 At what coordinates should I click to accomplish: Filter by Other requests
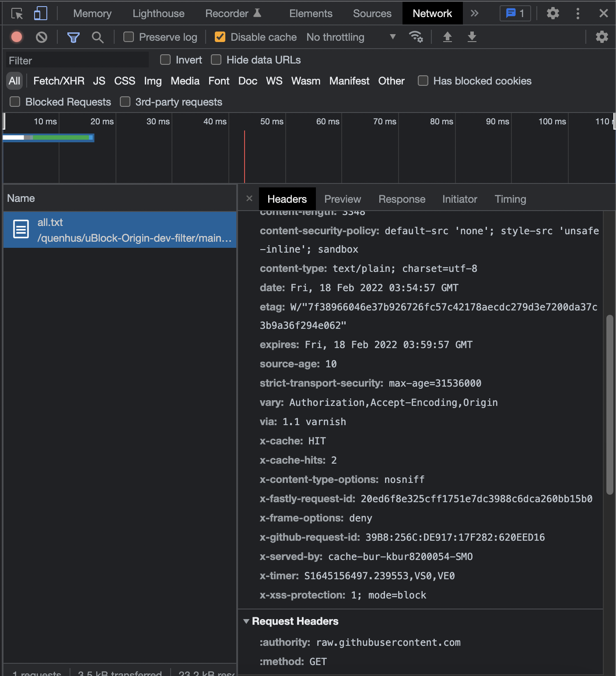(391, 81)
